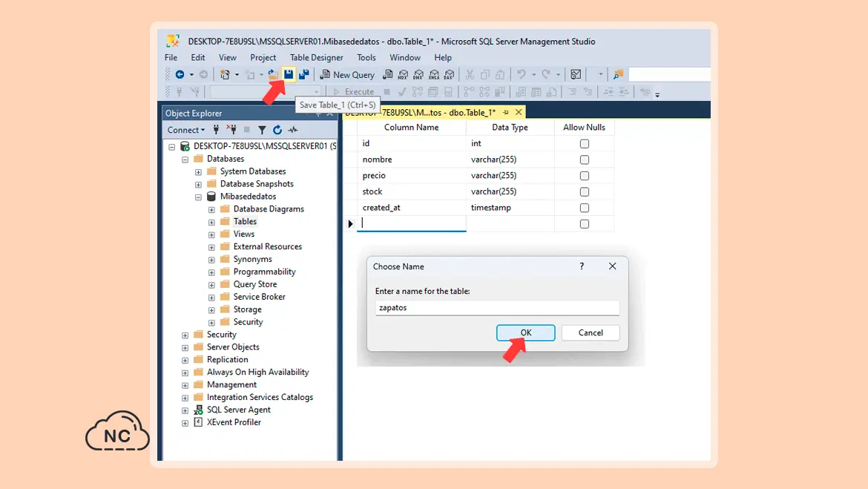Click the table name input containing zapatos
Image resolution: width=868 pixels, height=489 pixels.
tap(497, 308)
